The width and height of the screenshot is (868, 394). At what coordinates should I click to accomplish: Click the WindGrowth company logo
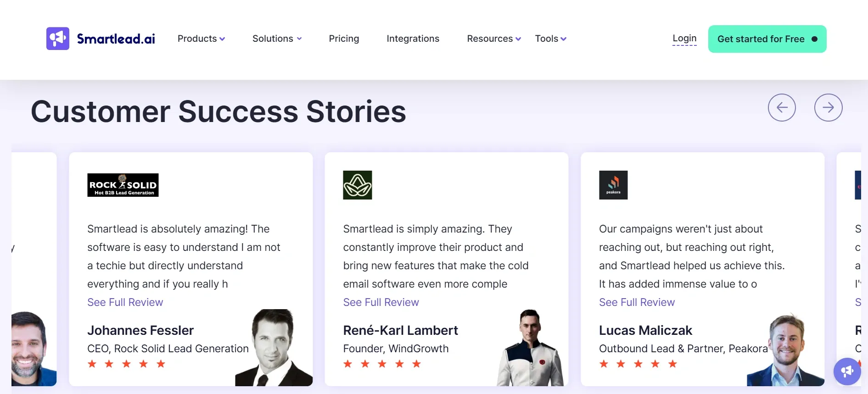click(358, 185)
